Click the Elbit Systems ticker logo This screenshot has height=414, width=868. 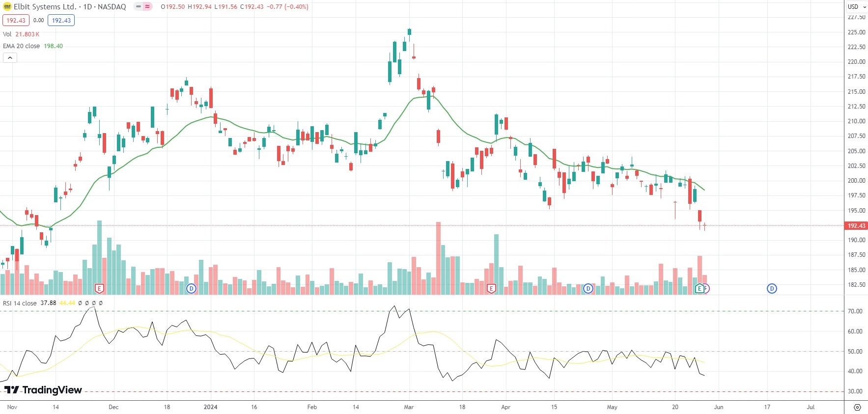[x=7, y=7]
